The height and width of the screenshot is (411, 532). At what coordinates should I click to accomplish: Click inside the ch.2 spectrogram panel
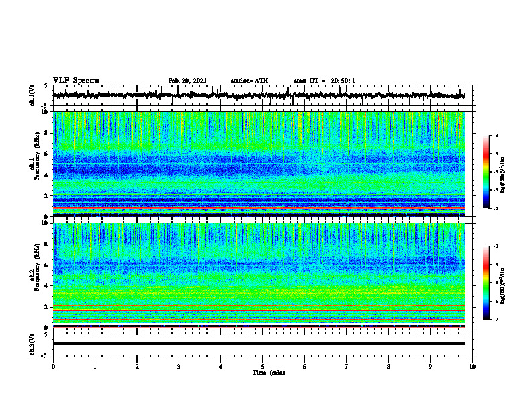[259, 275]
